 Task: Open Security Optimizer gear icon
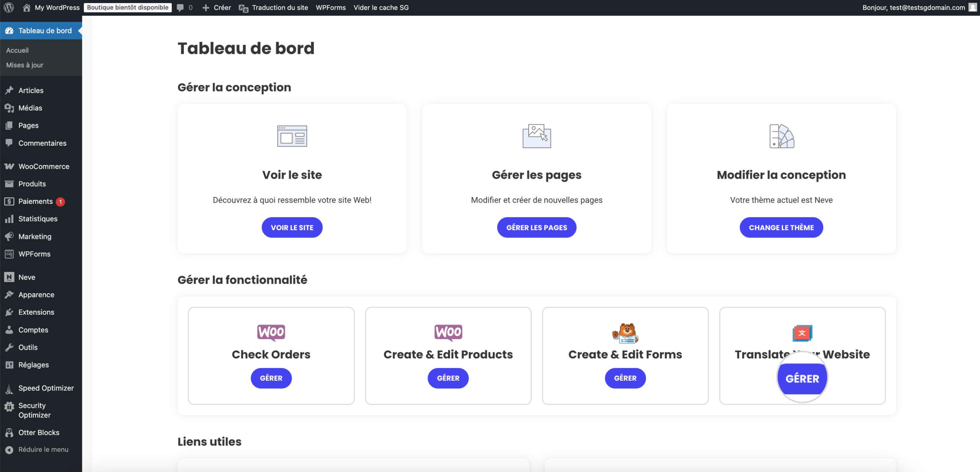tap(9, 406)
